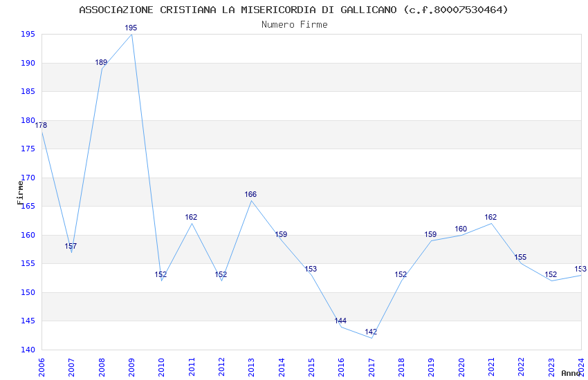Click the x-axis year 2007
Viewport: 588px width, 380px height.
(x=72, y=368)
